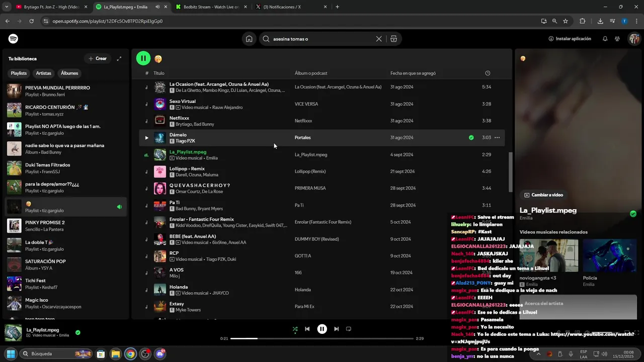Sort by Fecha en que se agregó header

pos(413,73)
